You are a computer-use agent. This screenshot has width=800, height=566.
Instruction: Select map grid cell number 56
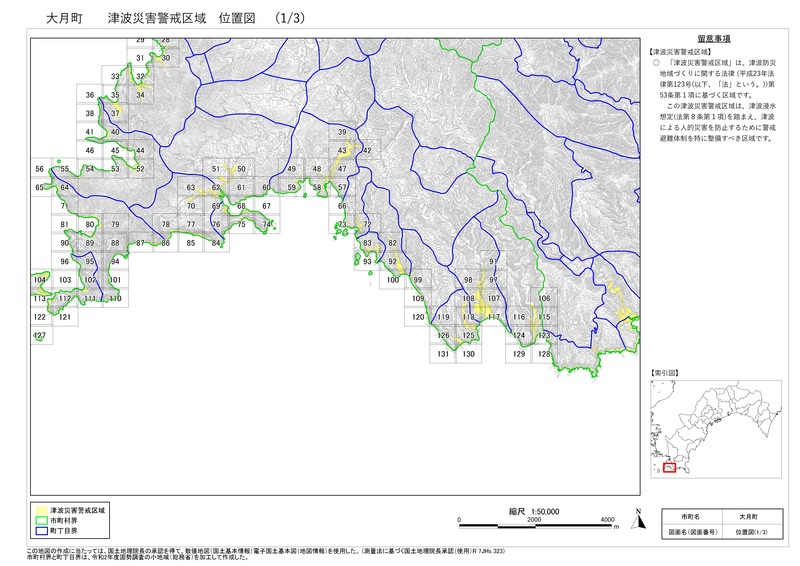[x=40, y=169]
